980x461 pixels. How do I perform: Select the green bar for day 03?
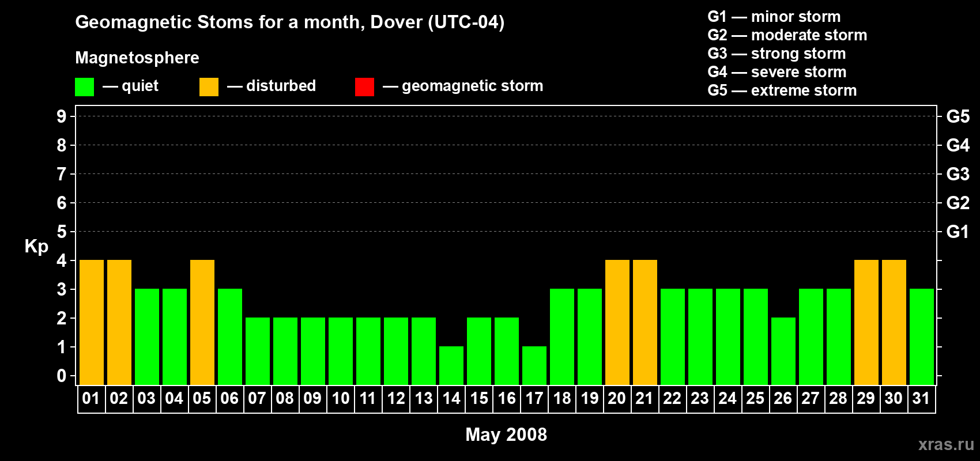click(147, 337)
